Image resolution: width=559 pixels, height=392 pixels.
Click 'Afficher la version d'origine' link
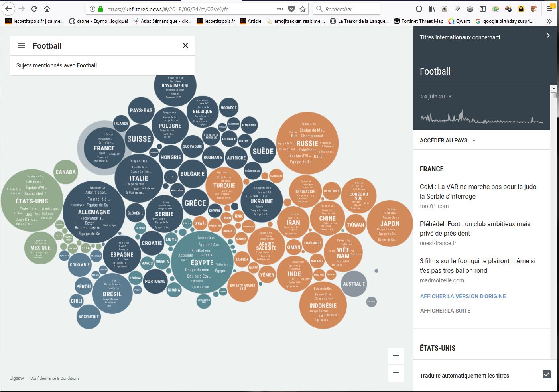pyautogui.click(x=463, y=296)
